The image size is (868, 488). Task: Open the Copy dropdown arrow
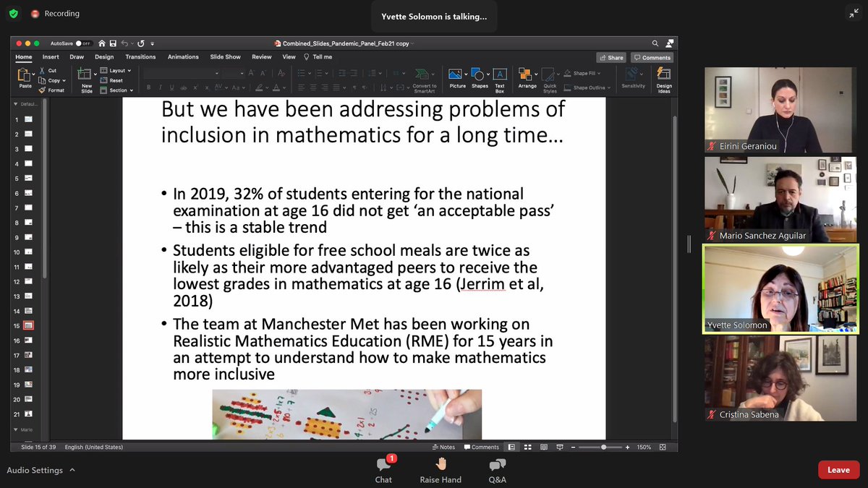click(64, 81)
